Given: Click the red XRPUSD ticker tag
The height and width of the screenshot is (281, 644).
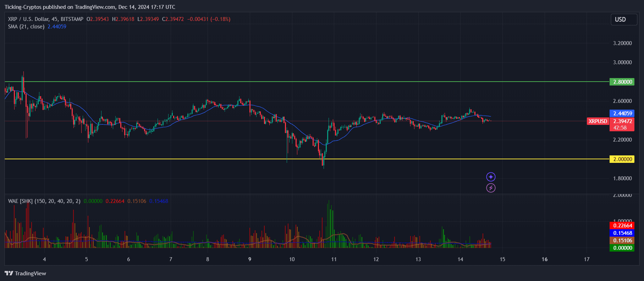Looking at the screenshot, I should [598, 121].
